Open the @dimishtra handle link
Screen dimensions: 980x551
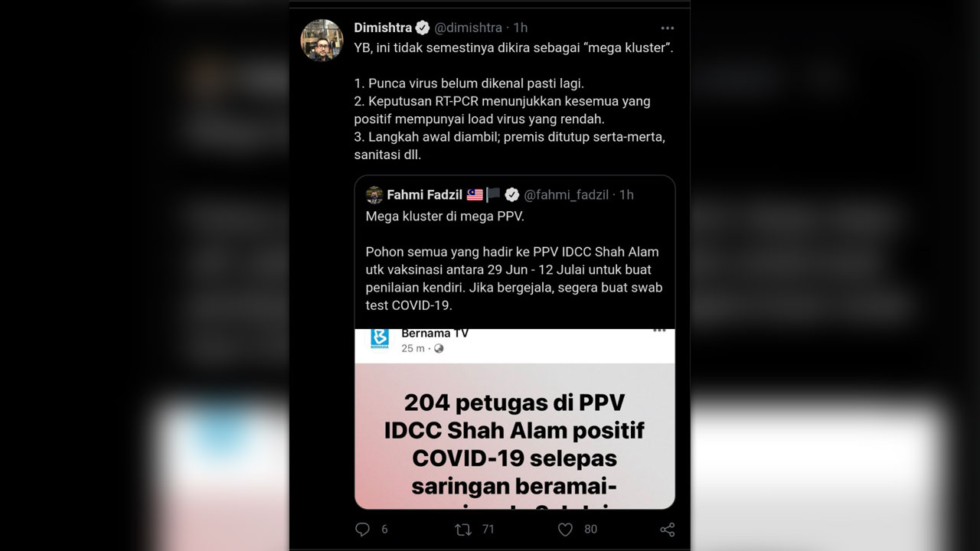point(469,28)
